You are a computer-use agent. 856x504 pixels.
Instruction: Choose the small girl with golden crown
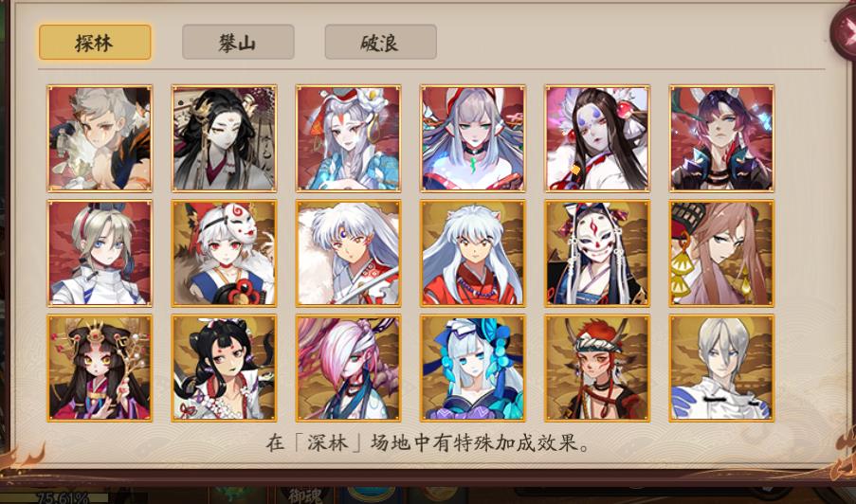100,369
